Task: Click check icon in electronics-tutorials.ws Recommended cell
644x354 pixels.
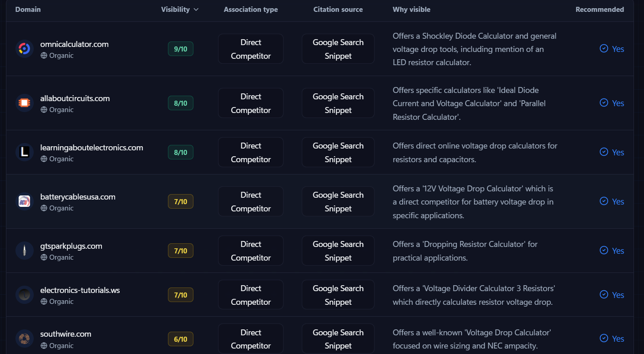Action: (604, 294)
